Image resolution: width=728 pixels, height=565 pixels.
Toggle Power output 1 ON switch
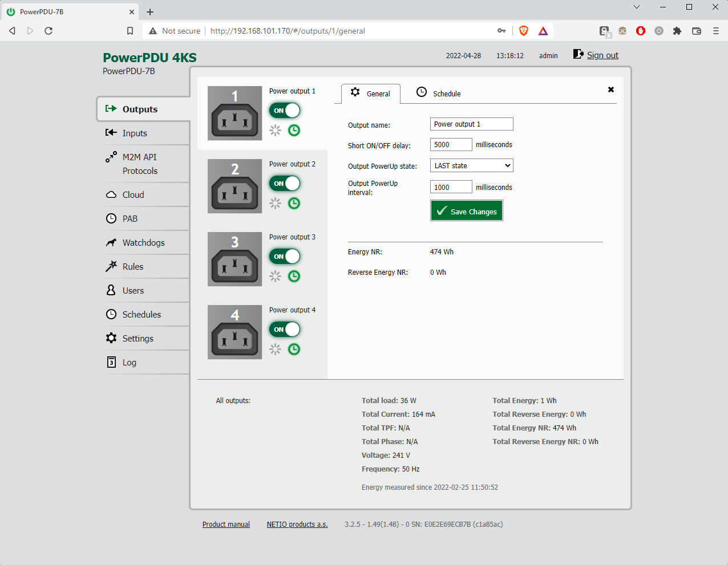click(x=285, y=111)
